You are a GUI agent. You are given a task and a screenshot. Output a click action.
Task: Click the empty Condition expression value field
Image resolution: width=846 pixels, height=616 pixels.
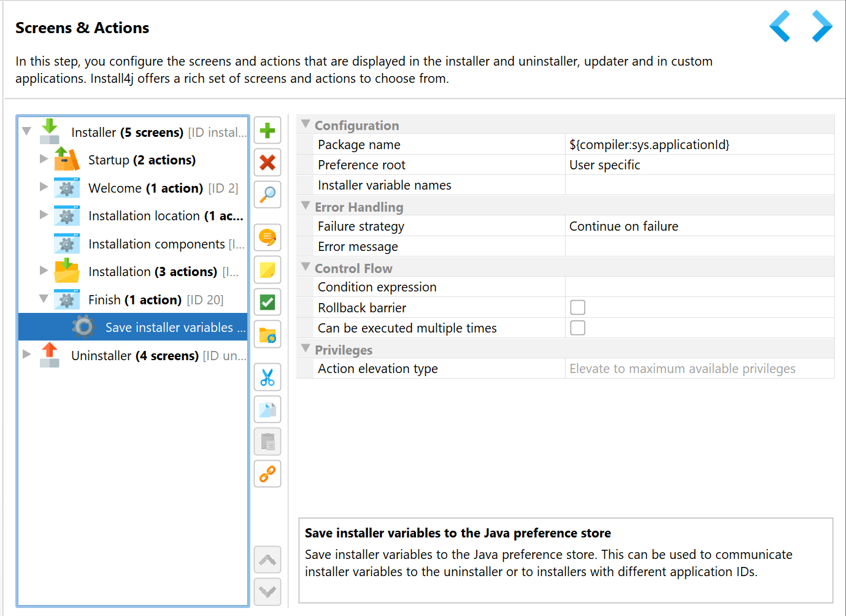[699, 287]
